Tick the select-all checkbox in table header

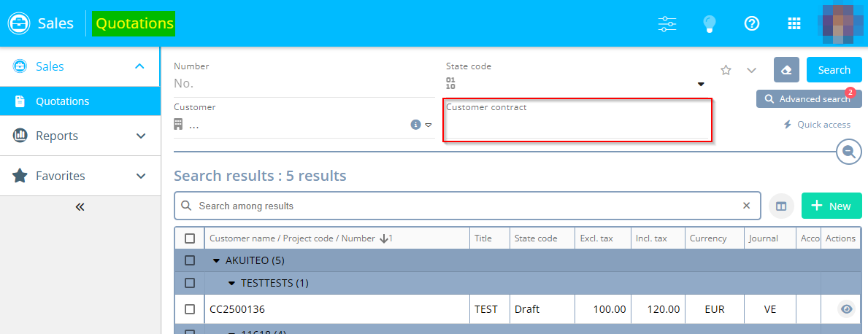click(190, 238)
